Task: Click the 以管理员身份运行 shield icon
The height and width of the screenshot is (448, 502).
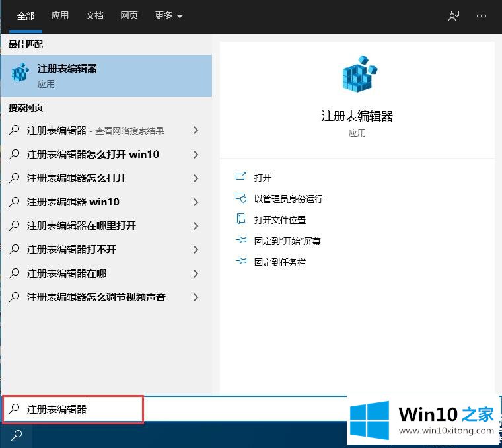Action: 241,198
